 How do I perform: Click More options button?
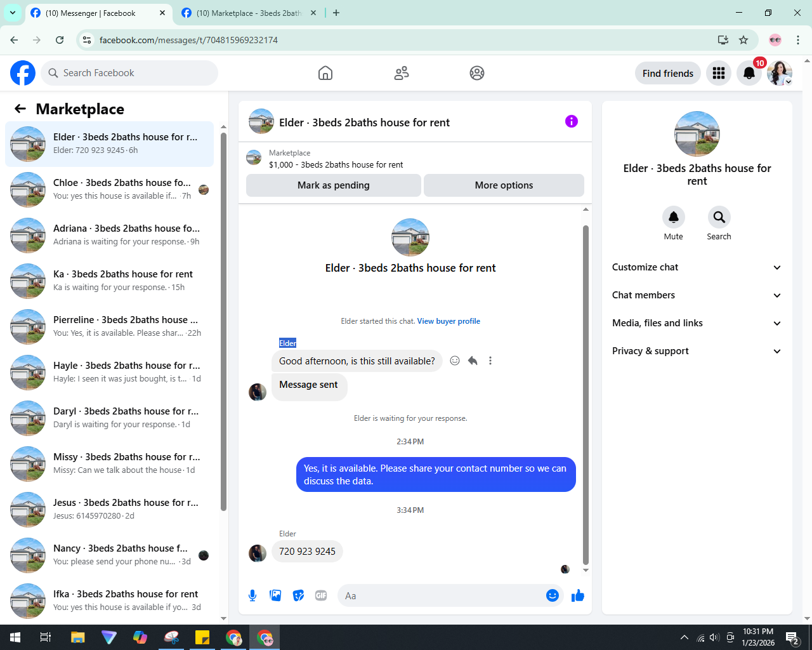pos(504,185)
